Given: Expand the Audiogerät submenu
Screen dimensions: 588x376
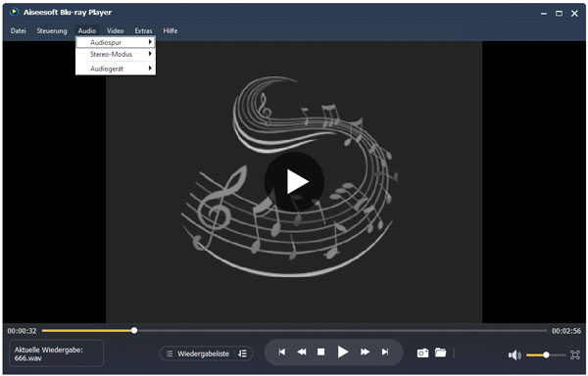Looking at the screenshot, I should [116, 69].
